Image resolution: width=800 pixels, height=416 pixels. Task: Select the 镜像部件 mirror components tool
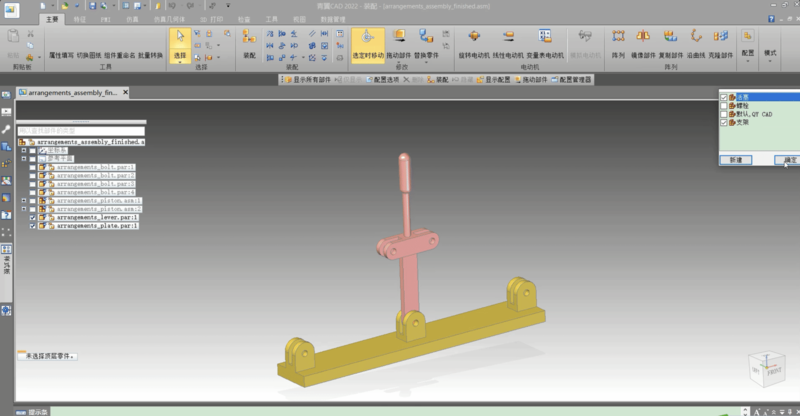(643, 42)
